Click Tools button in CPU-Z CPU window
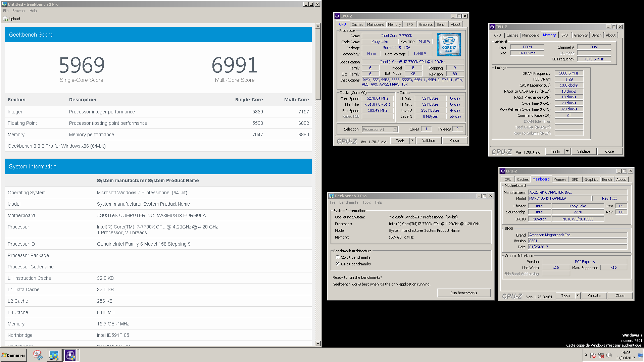Screen dimensions: 644x362 tap(400, 141)
